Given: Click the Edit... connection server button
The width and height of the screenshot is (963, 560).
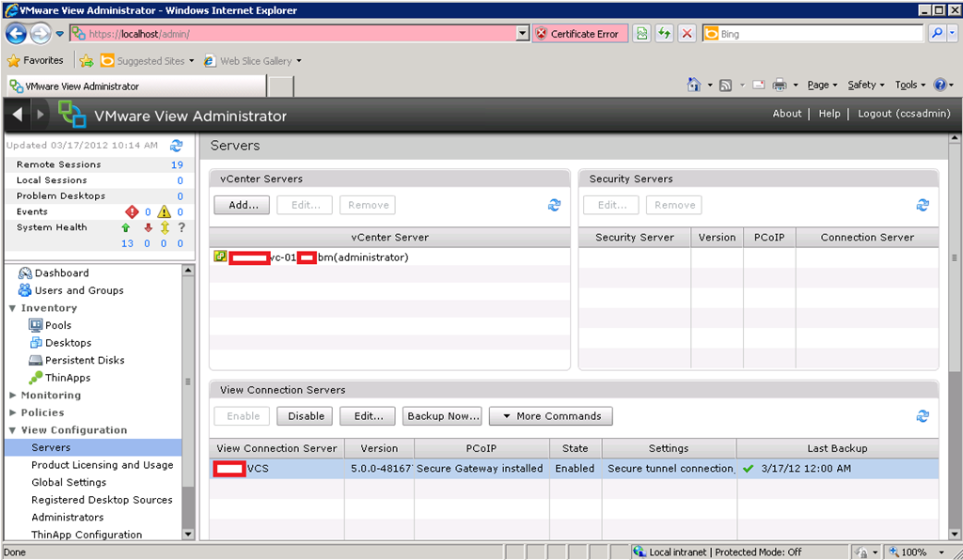Looking at the screenshot, I should point(369,416).
